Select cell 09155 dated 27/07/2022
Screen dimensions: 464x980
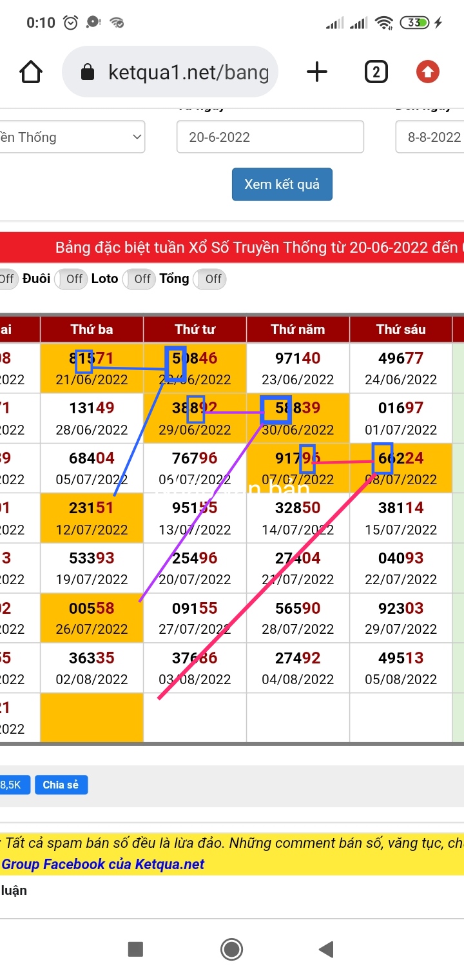pyautogui.click(x=195, y=618)
